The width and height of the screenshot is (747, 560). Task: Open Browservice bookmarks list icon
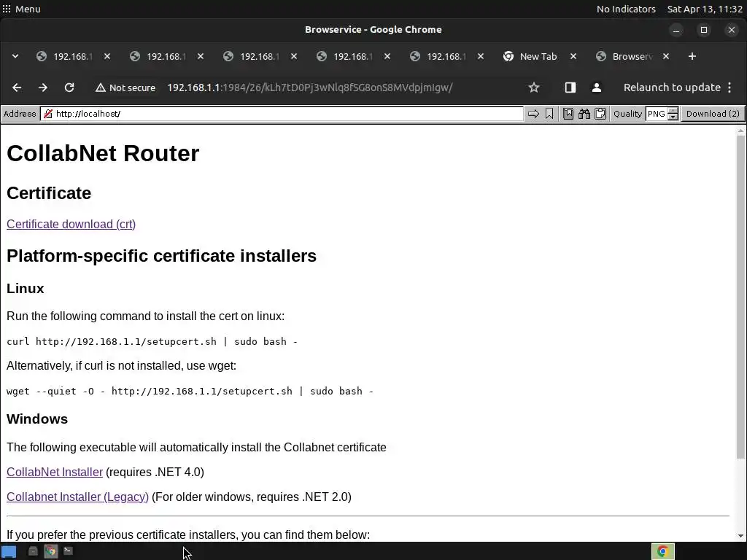[568, 114]
